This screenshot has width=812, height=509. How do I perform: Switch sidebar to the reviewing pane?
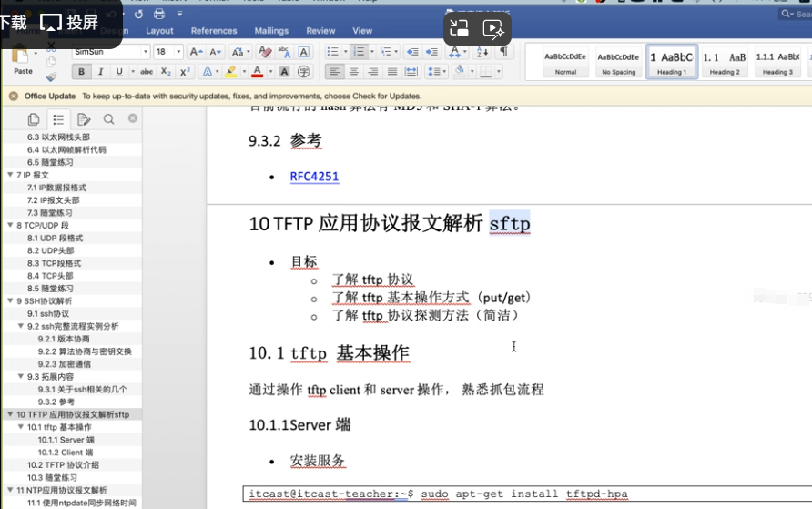pos(84,119)
